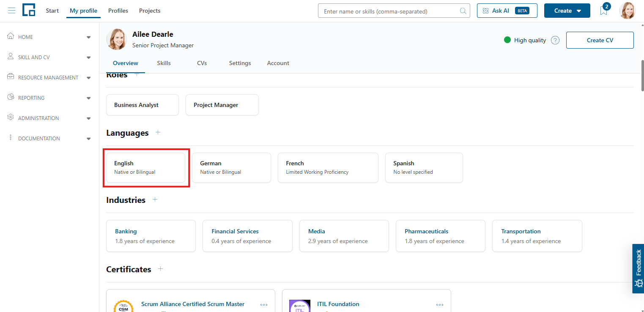644x312 pixels.
Task: Click the Create CV button
Action: coord(600,40)
